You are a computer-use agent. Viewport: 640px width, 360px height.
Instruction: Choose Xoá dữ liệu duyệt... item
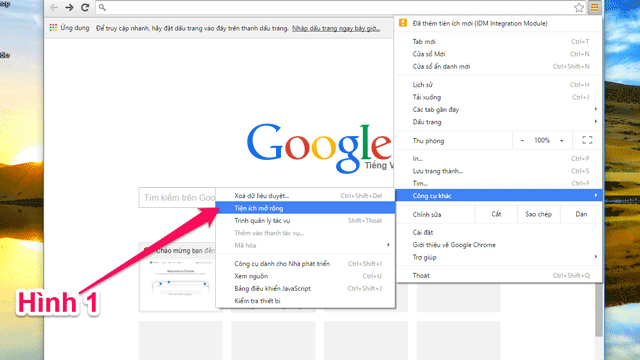(x=305, y=196)
